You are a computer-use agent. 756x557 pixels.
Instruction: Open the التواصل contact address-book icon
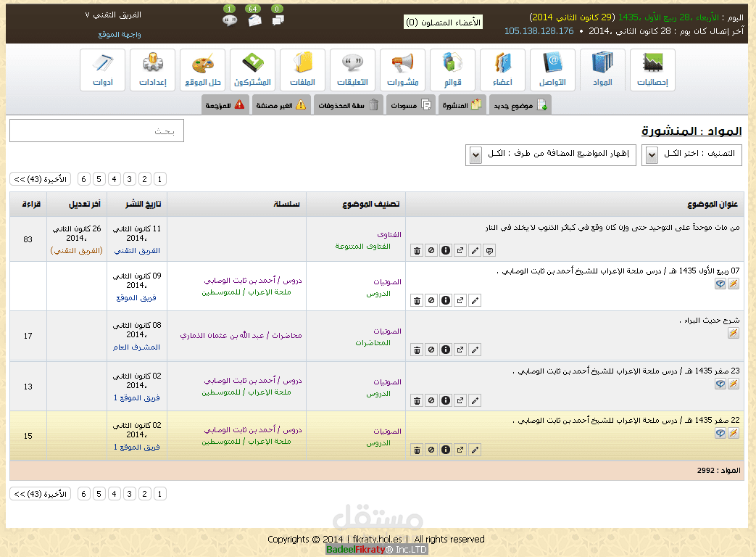pyautogui.click(x=552, y=70)
